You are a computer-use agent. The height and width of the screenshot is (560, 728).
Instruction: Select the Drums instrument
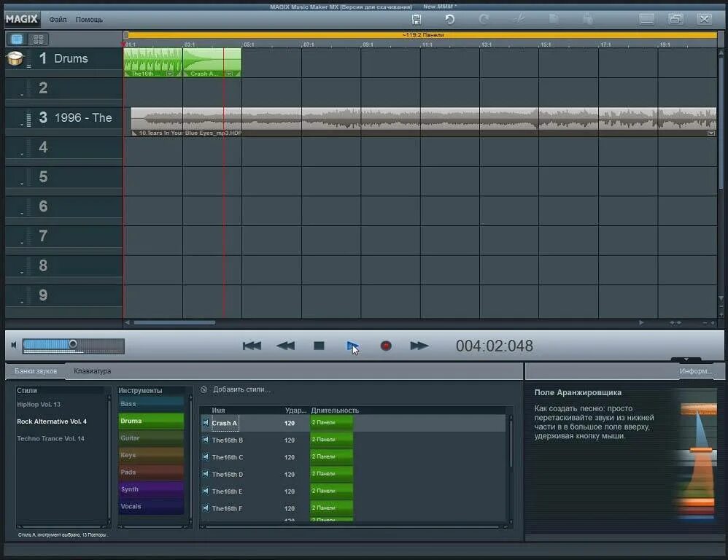(151, 421)
